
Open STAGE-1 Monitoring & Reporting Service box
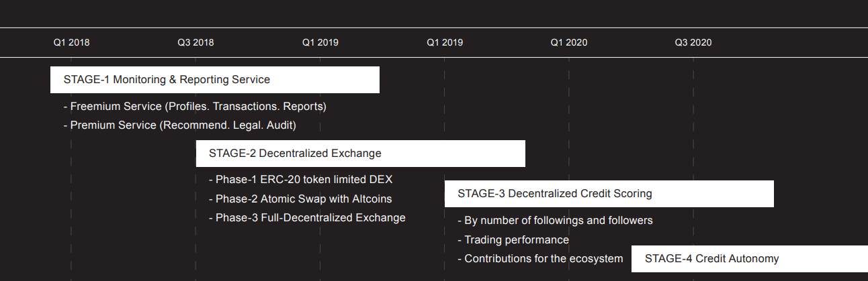[x=215, y=80]
